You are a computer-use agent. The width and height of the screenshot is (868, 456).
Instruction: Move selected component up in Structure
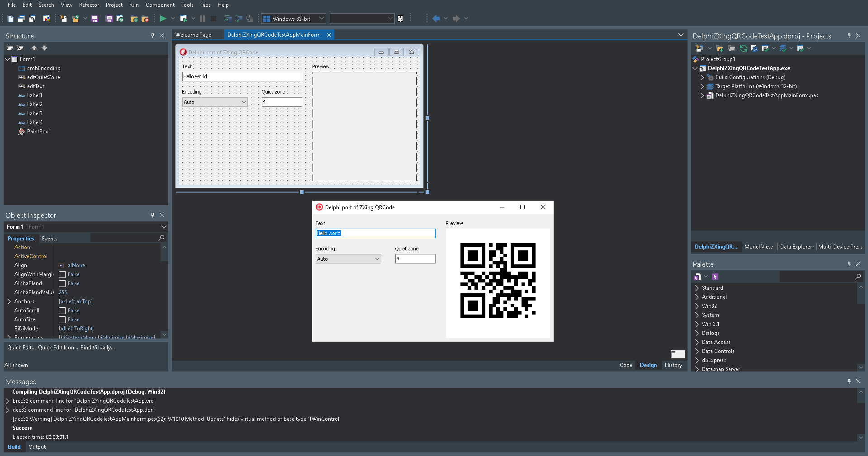(34, 48)
